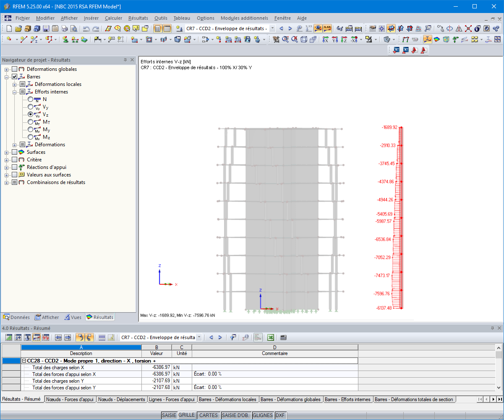This screenshot has width=504, height=420.
Task: Click the Undo arrow icon
Action: (x=86, y=29)
